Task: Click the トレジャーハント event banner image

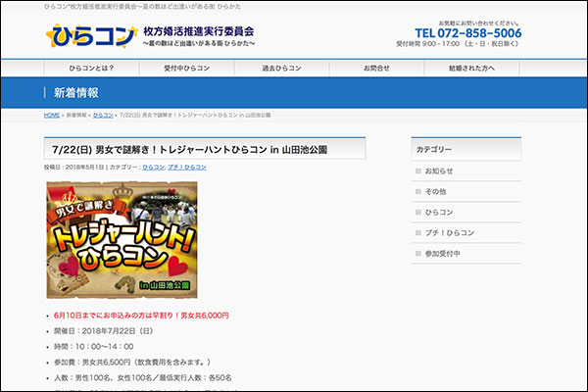Action: [122, 239]
